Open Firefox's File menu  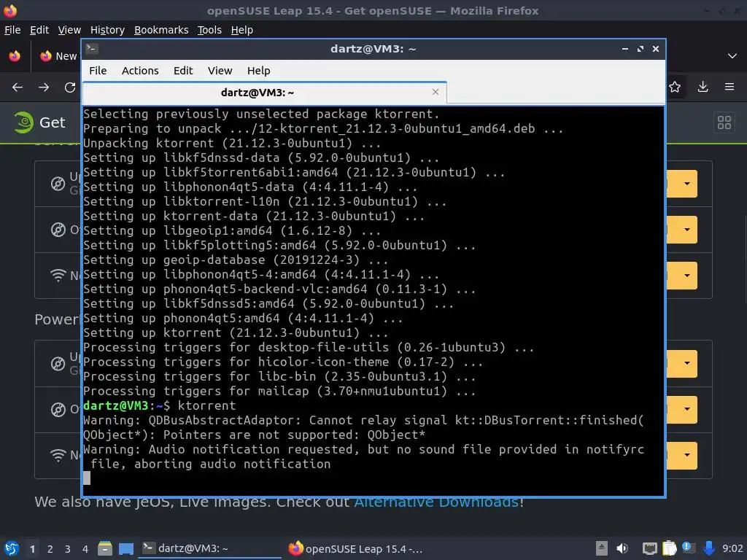(x=12, y=30)
